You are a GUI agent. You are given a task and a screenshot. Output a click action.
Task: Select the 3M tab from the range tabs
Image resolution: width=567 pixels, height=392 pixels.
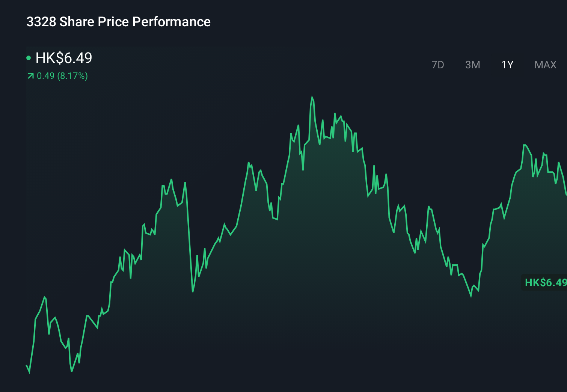pos(472,65)
